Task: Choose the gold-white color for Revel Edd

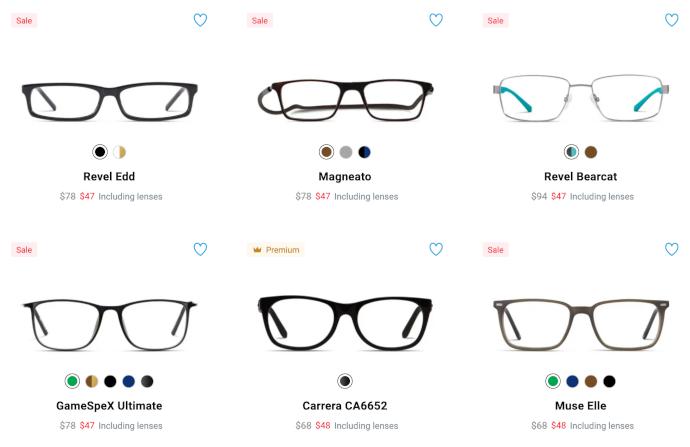Action: [x=119, y=152]
